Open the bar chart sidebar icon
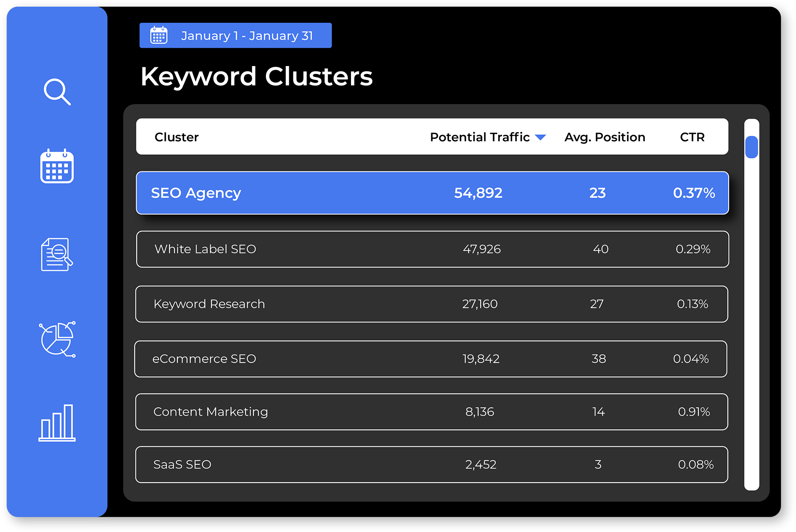This screenshot has width=796, height=532. (57, 423)
